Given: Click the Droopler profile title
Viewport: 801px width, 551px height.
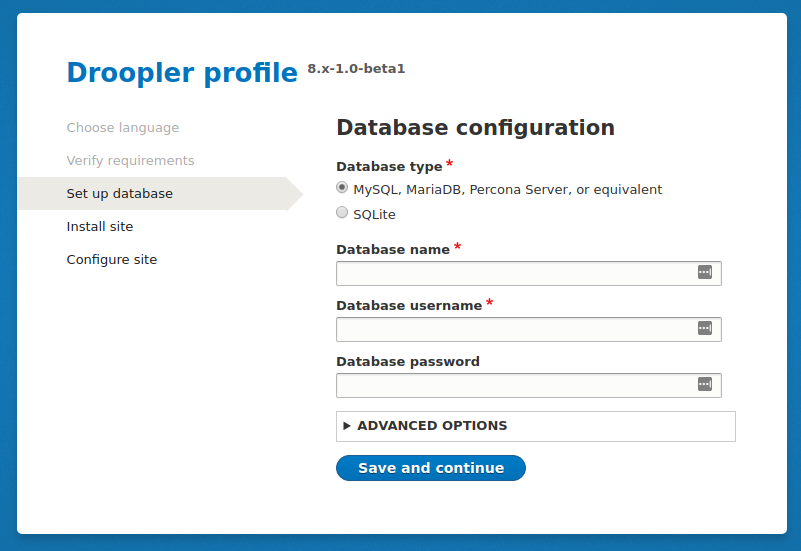Looking at the screenshot, I should (x=182, y=73).
